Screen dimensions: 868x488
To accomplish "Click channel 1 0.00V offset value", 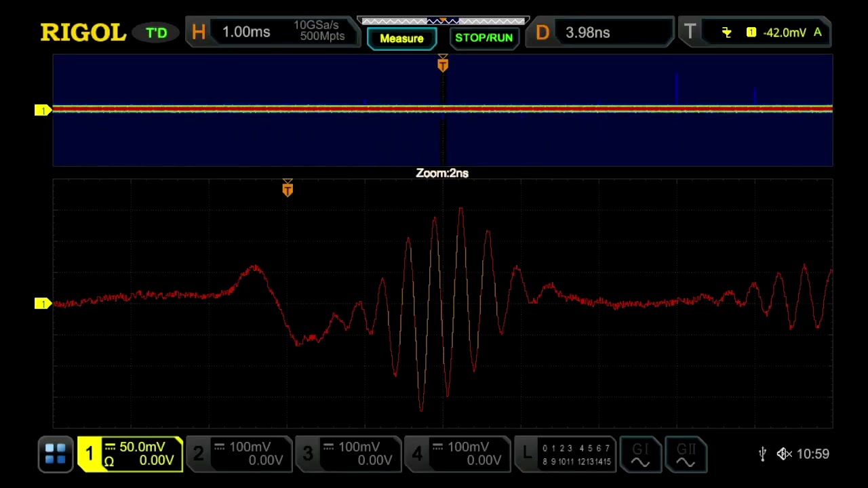I will (x=157, y=461).
